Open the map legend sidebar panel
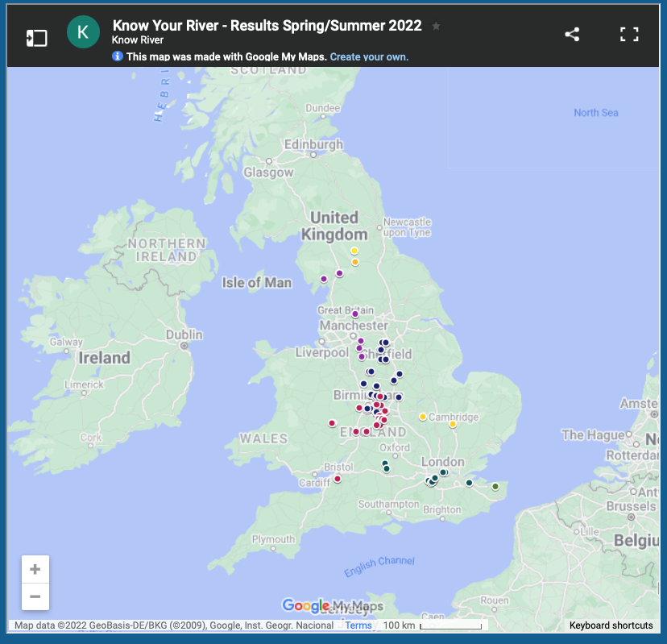 (x=37, y=38)
